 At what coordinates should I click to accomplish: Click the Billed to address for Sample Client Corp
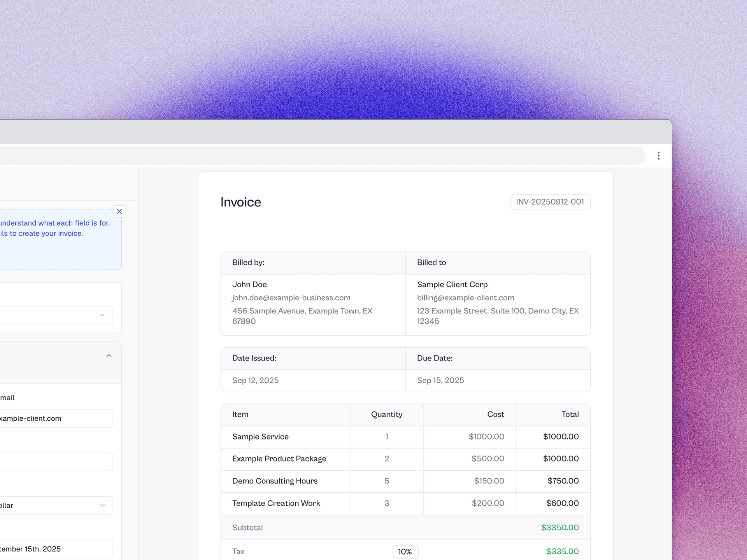498,316
